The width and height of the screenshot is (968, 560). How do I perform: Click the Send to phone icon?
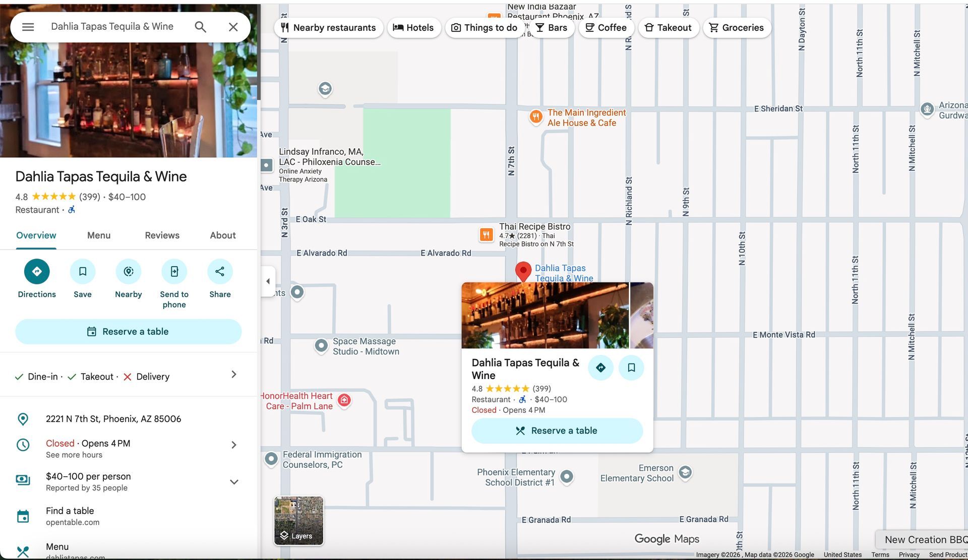174,271
